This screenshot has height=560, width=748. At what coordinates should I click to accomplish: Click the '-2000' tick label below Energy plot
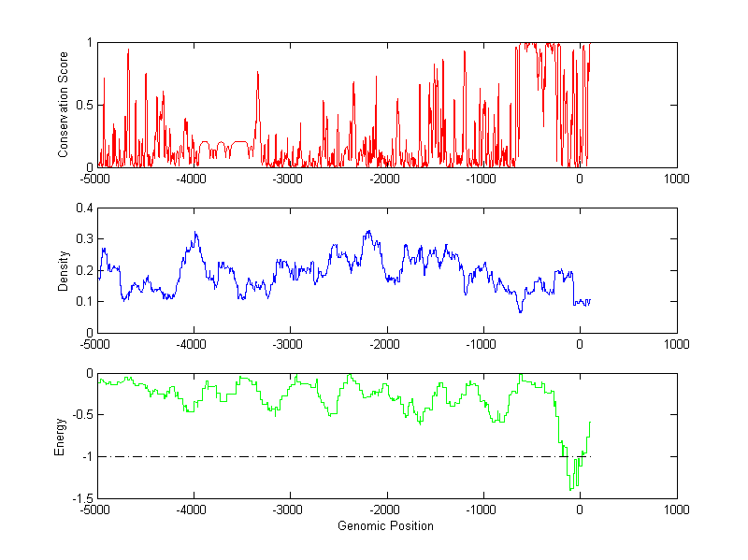386,510
